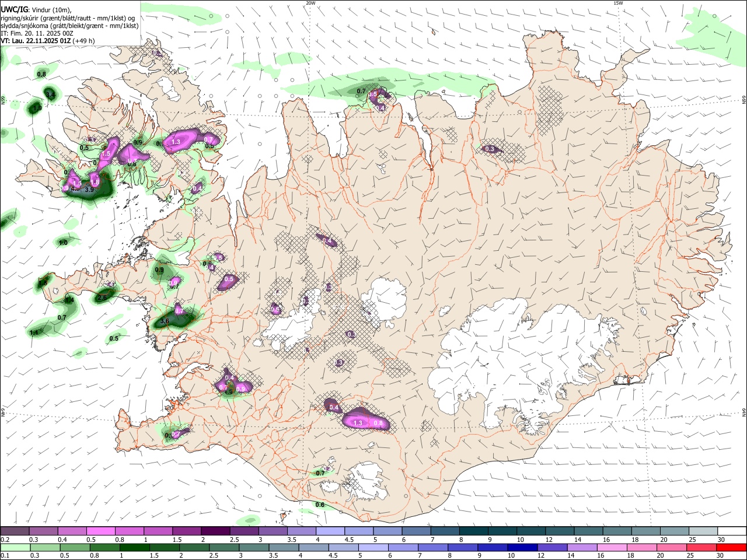
Task: Select valid time 'VT: Lau. 22.11.2025 01Z (+49 h)'
Action: click(x=48, y=41)
